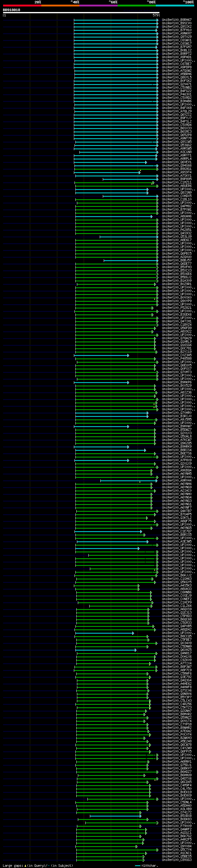Select the UniRef100_A8UAH6 label
The image size is (197, 868).
177,216
